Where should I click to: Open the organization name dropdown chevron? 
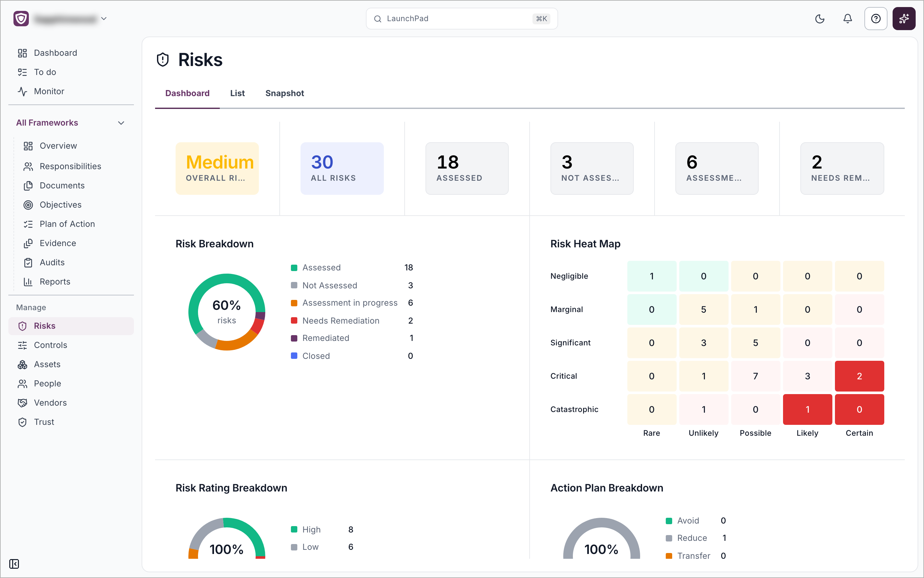pyautogui.click(x=103, y=19)
